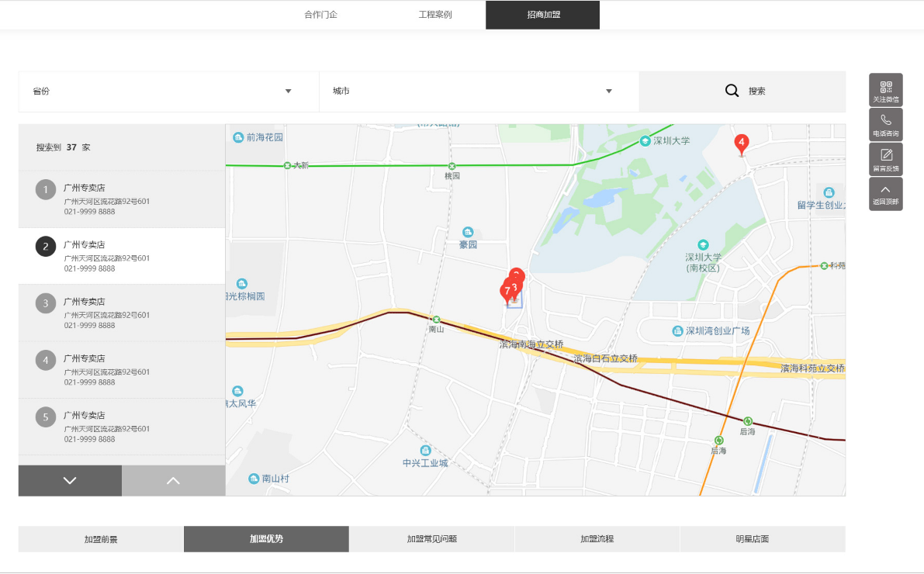Image resolution: width=924 pixels, height=574 pixels.
Task: Expand the 城市 city dropdown
Action: tap(478, 91)
